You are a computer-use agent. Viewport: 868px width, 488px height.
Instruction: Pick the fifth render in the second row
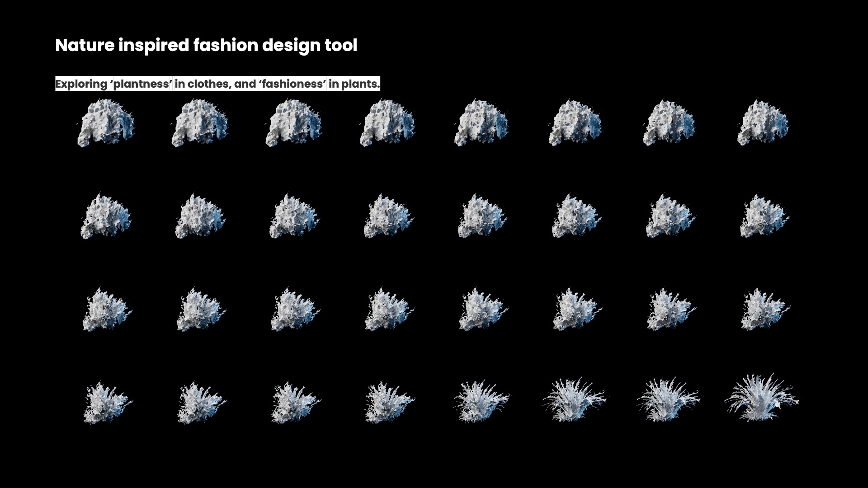pyautogui.click(x=482, y=216)
